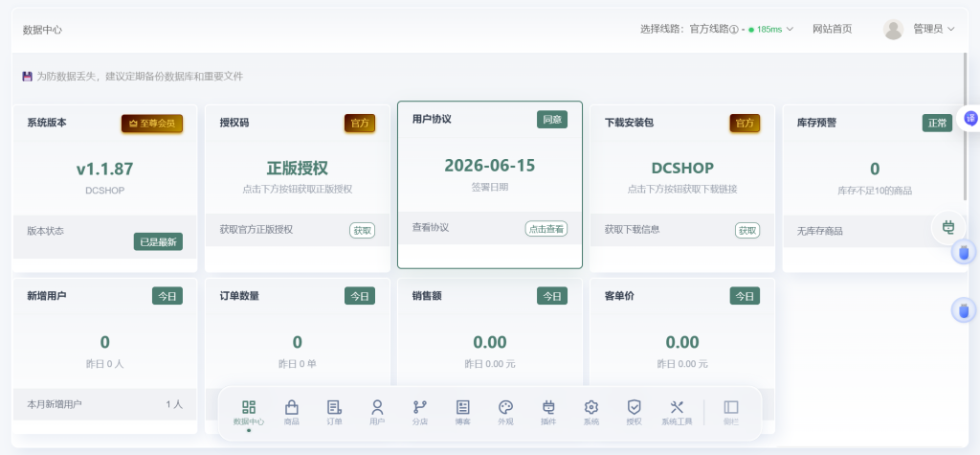Click 签署日期 label
Image resolution: width=980 pixels, height=455 pixels.
490,187
